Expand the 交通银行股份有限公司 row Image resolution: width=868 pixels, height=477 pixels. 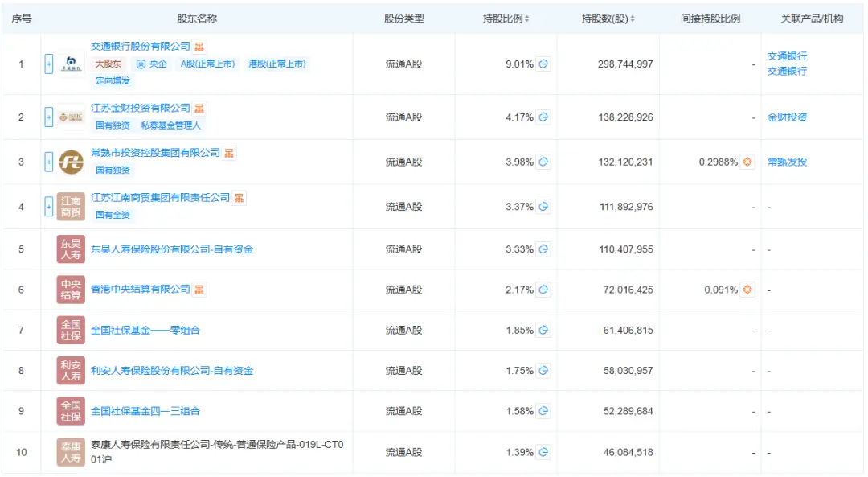point(49,64)
